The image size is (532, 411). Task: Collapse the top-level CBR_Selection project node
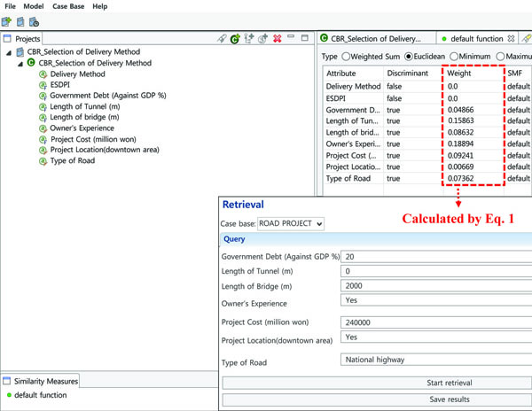[x=9, y=52]
